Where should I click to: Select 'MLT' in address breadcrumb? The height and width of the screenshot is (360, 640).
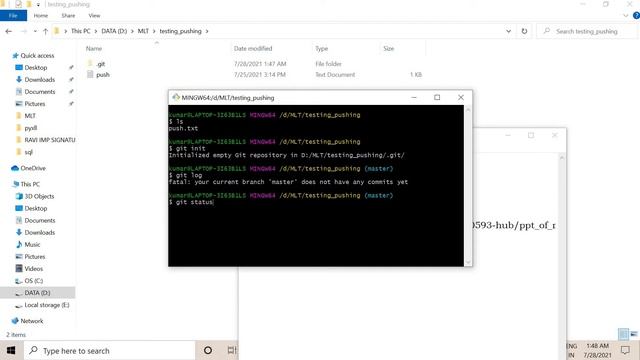(x=143, y=31)
